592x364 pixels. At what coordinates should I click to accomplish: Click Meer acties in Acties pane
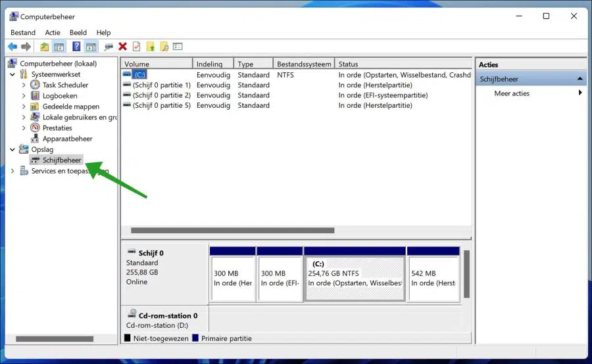[512, 93]
